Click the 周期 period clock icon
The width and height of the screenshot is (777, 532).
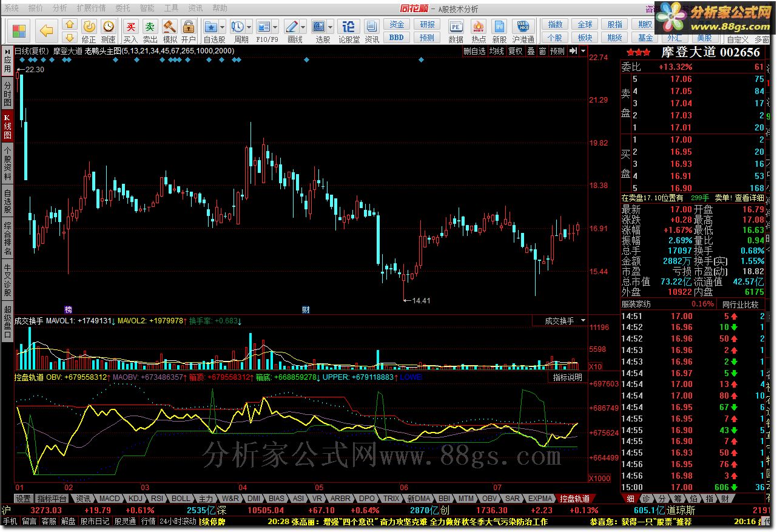[x=238, y=27]
